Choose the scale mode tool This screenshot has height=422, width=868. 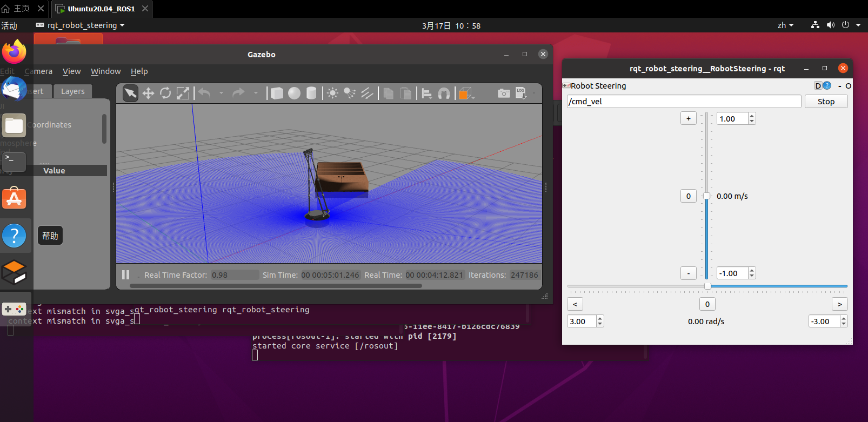(183, 93)
